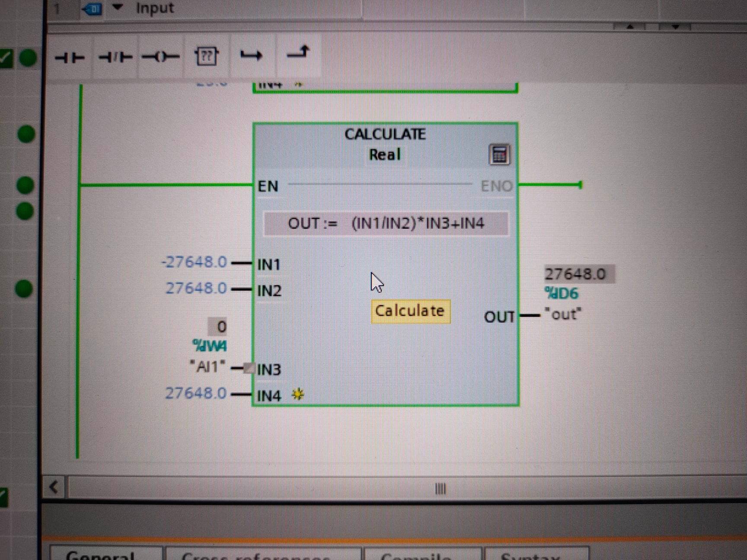Expand pane with the down arrow
This screenshot has width=747, height=560.
(x=675, y=27)
